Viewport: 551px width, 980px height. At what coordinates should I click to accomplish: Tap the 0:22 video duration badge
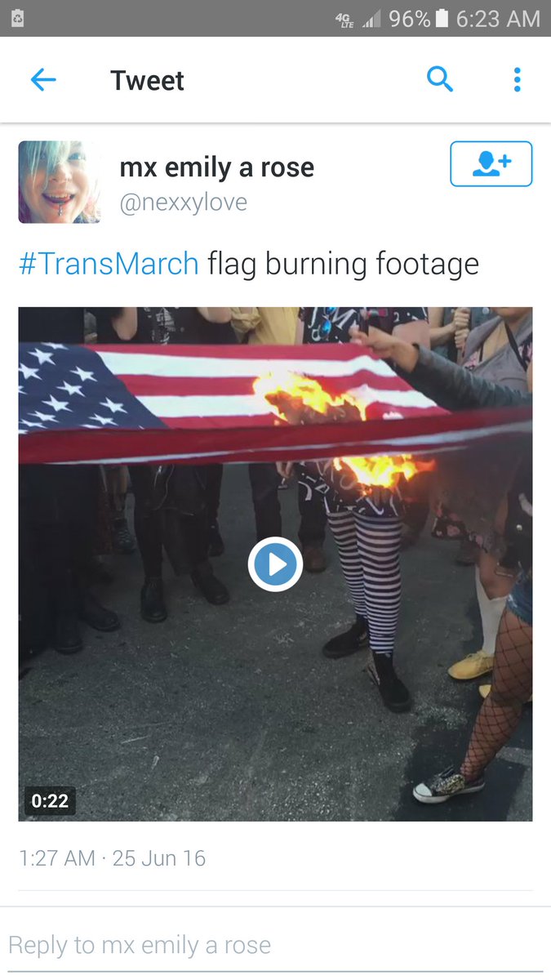50,800
